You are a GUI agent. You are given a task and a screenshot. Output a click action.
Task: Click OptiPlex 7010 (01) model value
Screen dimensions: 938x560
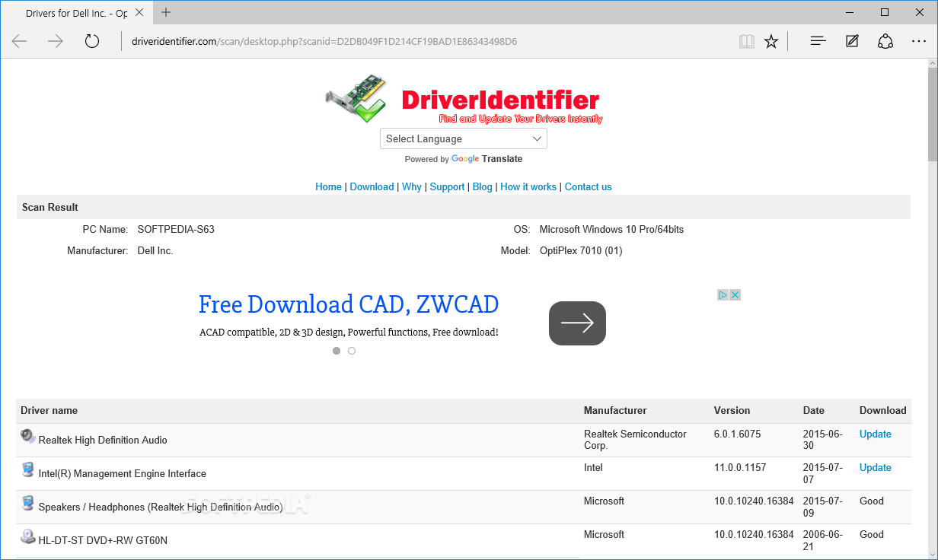[581, 250]
